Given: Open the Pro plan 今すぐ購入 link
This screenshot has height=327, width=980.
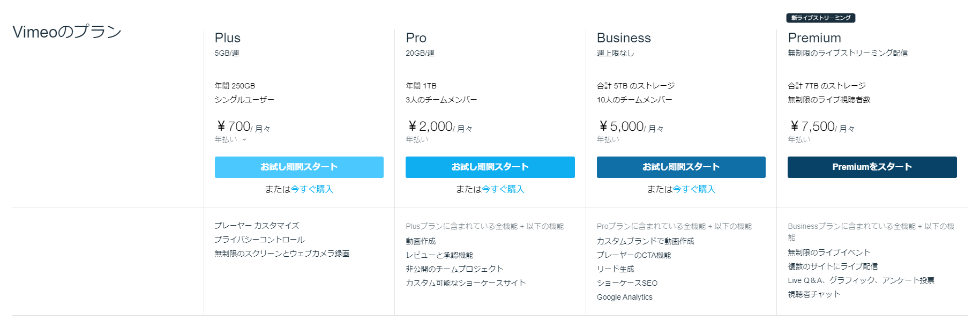Looking at the screenshot, I should click(503, 189).
